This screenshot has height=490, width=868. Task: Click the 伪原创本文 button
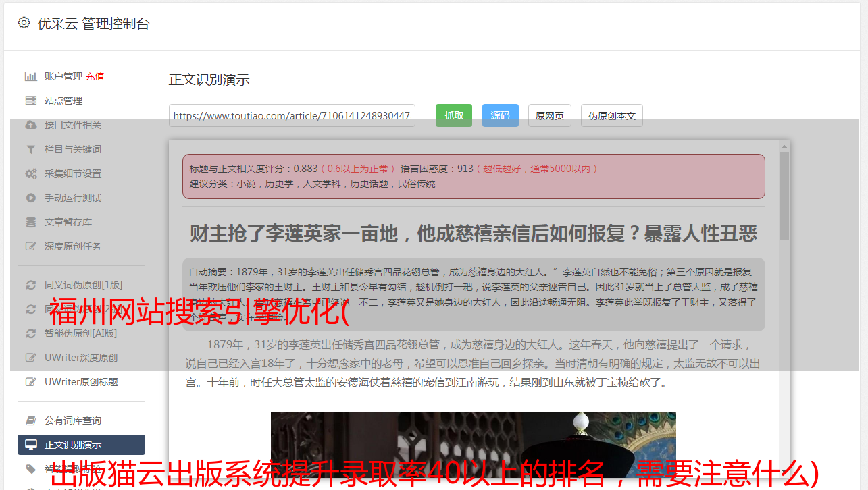pyautogui.click(x=612, y=115)
